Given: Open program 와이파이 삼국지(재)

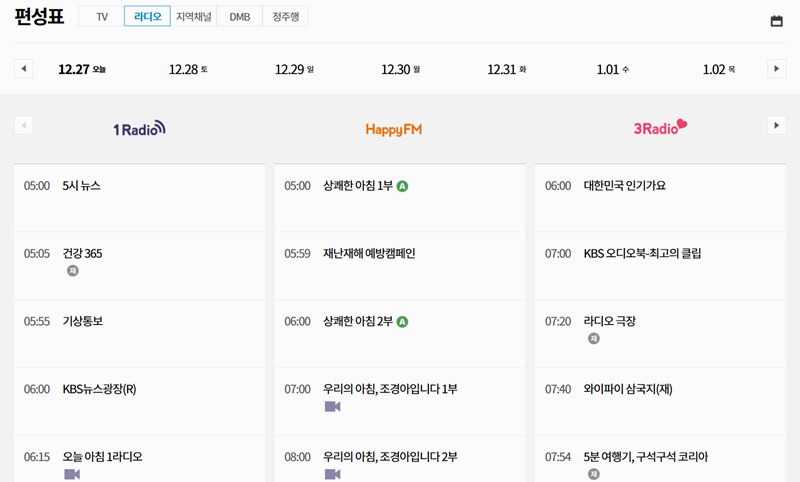Looking at the screenshot, I should [x=628, y=389].
